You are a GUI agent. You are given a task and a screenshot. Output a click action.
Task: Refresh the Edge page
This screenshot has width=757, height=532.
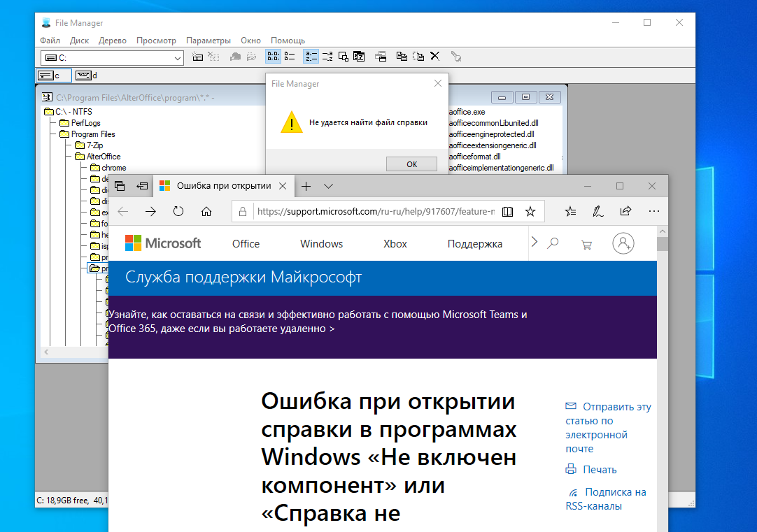pos(178,211)
